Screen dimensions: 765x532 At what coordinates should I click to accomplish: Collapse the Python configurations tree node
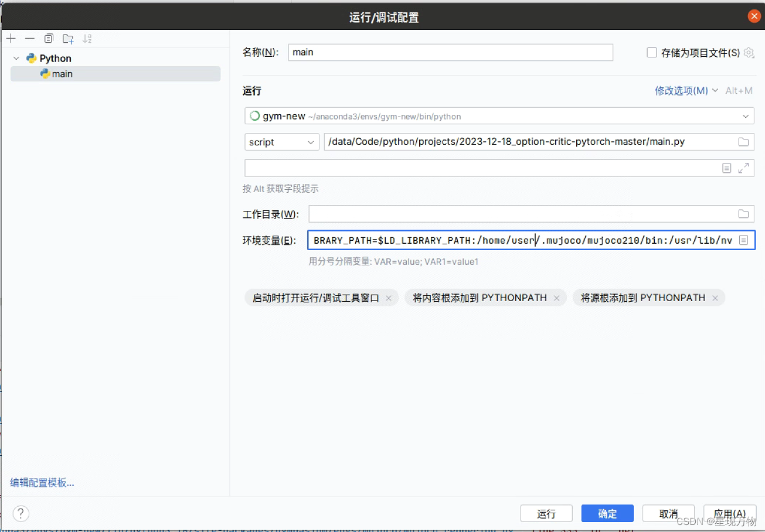(x=16, y=59)
